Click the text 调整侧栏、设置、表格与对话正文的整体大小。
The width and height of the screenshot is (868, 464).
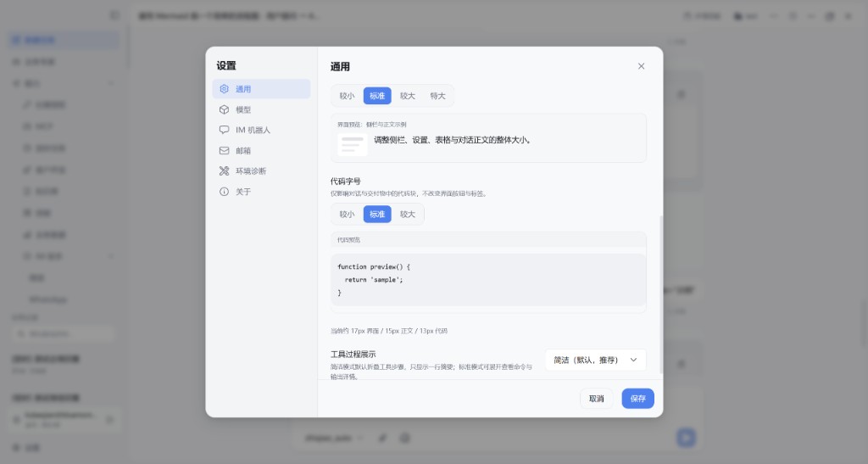tap(453, 140)
